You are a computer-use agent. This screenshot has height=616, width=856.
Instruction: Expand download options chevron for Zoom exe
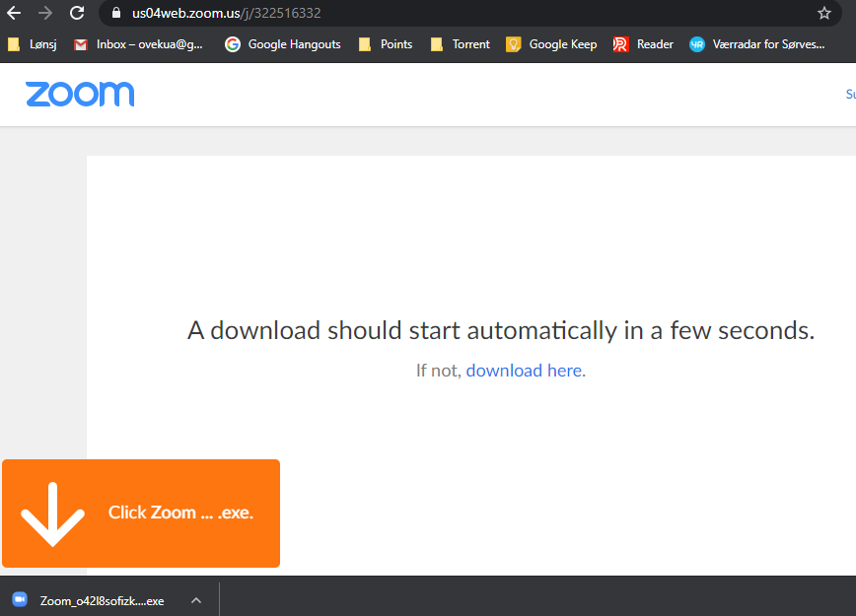pyautogui.click(x=196, y=600)
